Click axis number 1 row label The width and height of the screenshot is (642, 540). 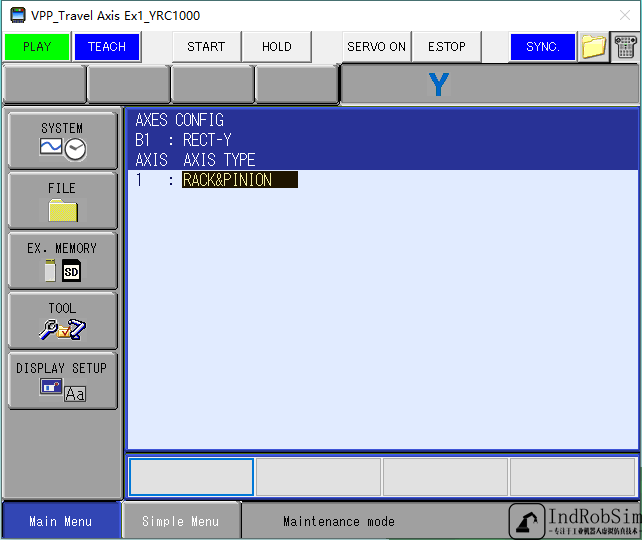[x=139, y=180]
